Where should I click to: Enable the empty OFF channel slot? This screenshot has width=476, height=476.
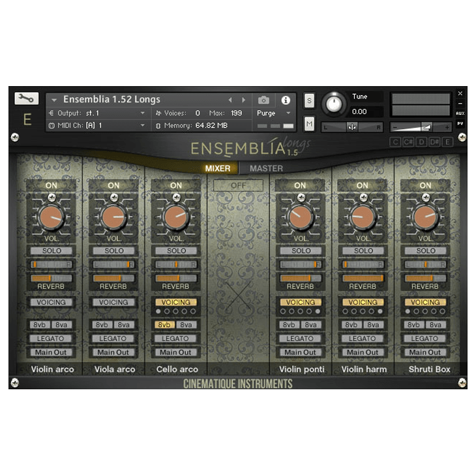[238, 185]
